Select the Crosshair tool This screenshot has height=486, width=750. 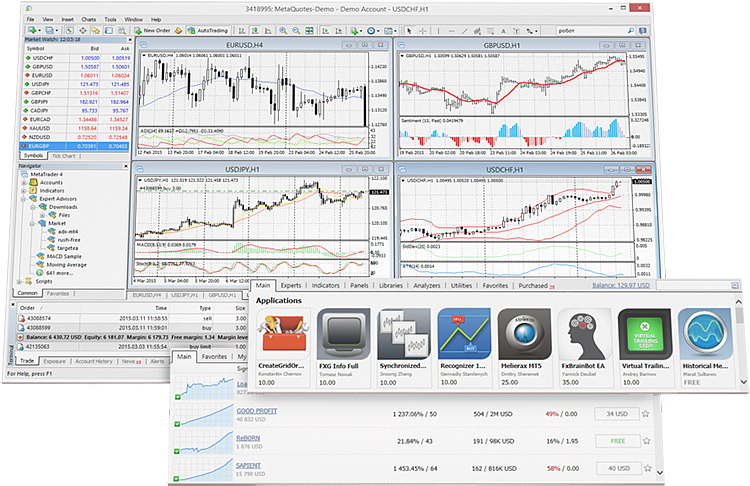pyautogui.click(x=422, y=31)
